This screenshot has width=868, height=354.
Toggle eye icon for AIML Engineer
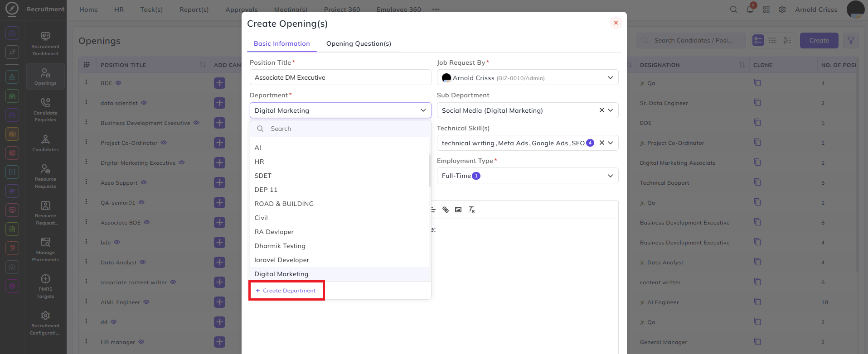point(146,302)
